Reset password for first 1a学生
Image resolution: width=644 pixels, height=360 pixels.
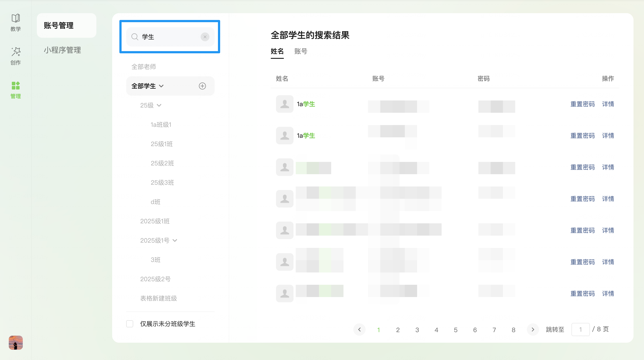(582, 104)
